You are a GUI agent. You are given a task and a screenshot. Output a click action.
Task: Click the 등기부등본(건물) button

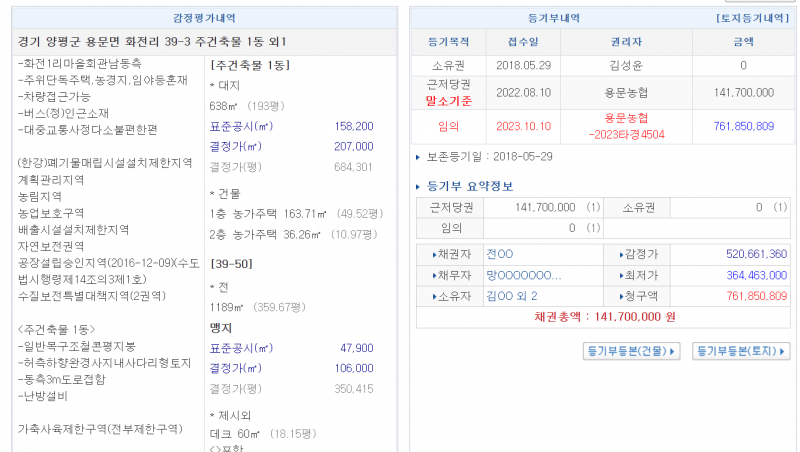click(x=631, y=350)
